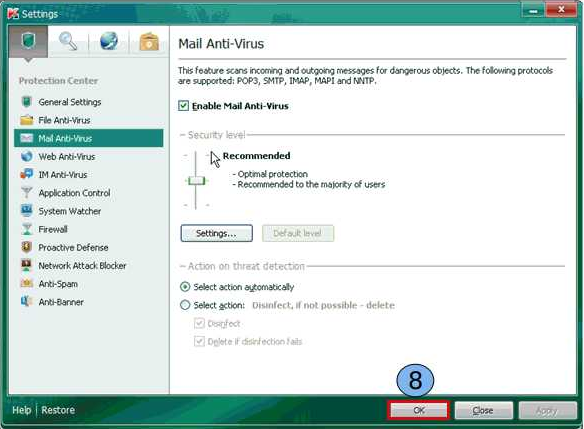This screenshot has height=429, width=584.
Task: Open the Advanced Settings box tab
Action: pos(149,41)
